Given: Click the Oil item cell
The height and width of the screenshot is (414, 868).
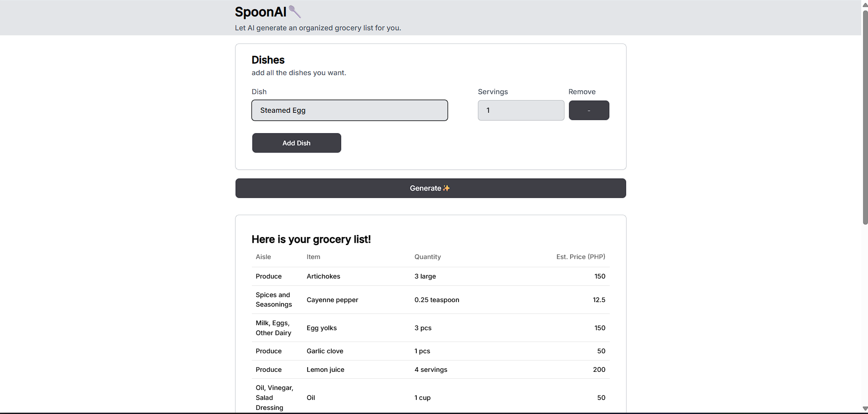Looking at the screenshot, I should (311, 398).
